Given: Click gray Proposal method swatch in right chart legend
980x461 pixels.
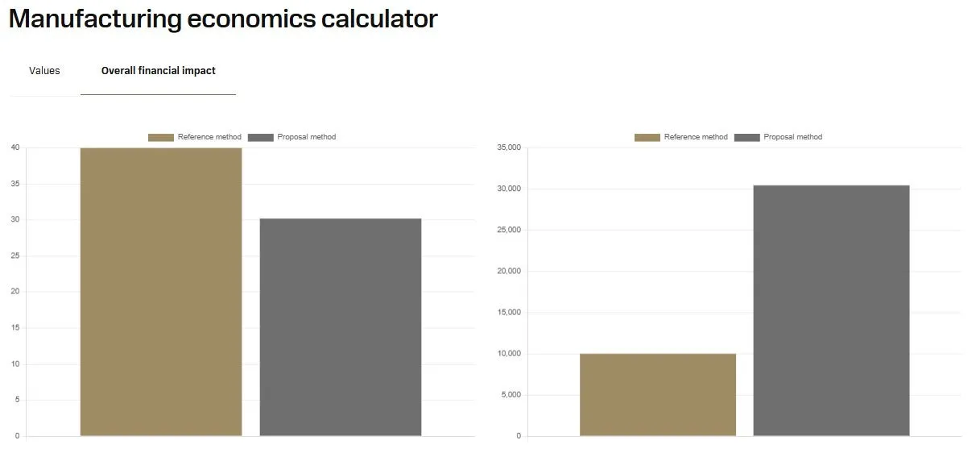Looking at the screenshot, I should coord(746,137).
